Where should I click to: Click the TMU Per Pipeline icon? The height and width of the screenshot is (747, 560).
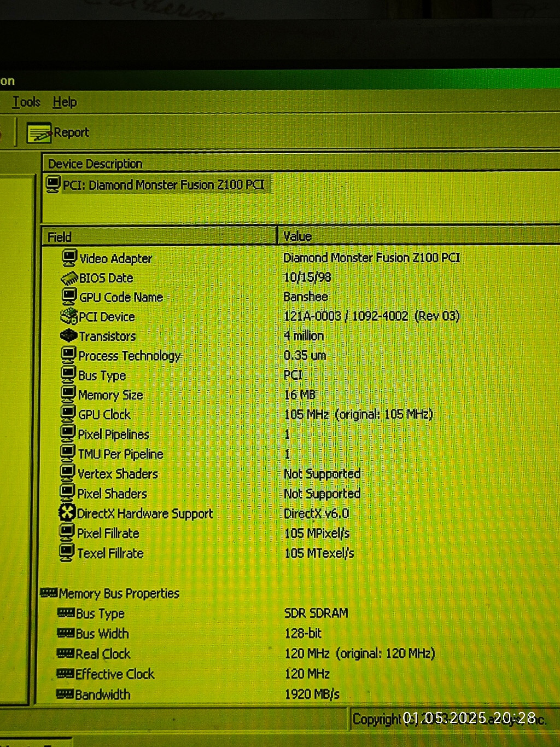68,454
